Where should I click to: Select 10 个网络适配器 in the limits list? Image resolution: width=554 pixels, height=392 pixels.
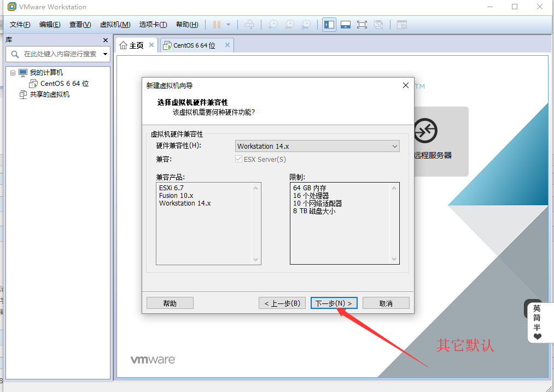317,203
